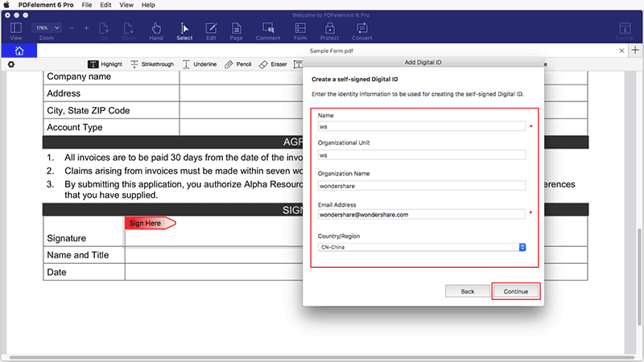Open the Convert tool
Viewport: 644px width, 362px height.
(x=361, y=31)
